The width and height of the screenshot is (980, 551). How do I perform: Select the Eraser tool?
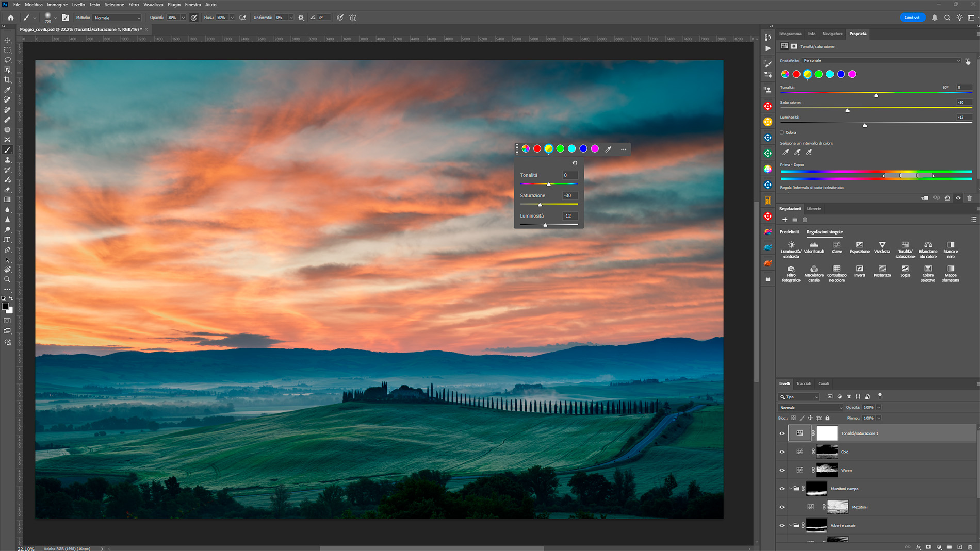(7, 190)
